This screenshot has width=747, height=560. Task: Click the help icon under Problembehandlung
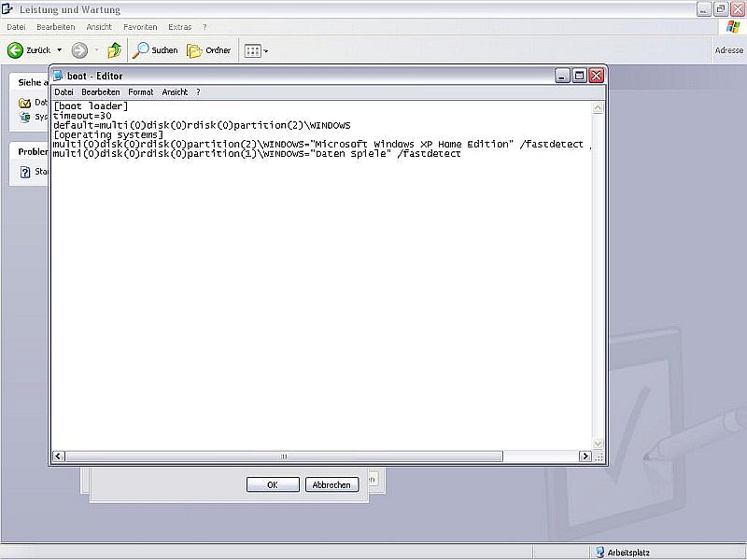point(25,172)
